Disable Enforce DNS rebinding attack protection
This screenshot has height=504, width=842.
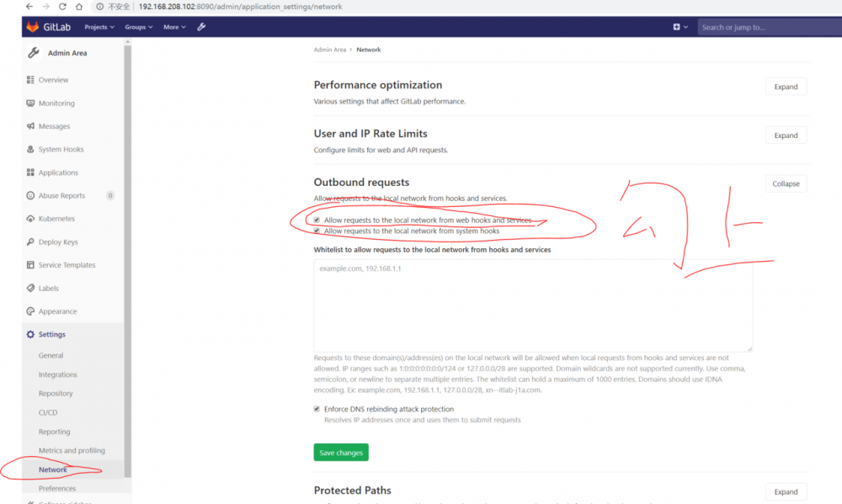click(x=317, y=409)
